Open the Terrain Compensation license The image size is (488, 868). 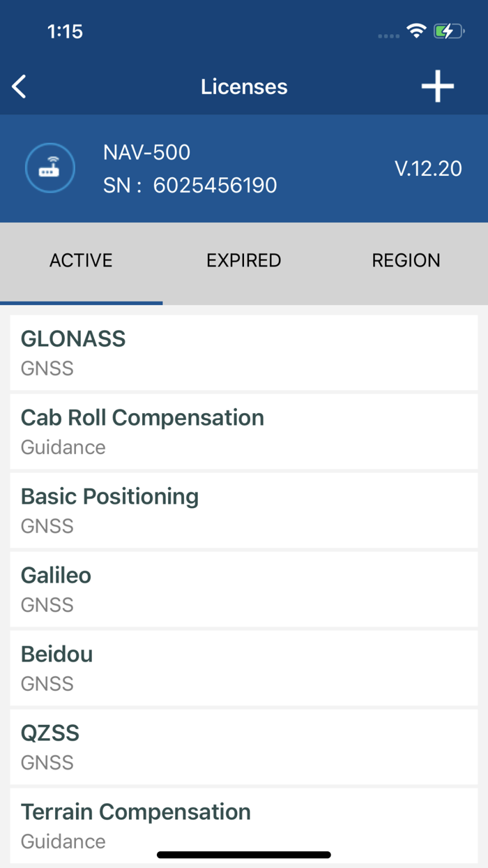click(x=243, y=825)
